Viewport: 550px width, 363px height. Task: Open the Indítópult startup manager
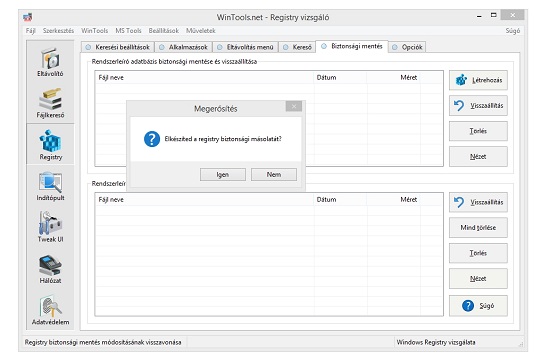pos(50,186)
